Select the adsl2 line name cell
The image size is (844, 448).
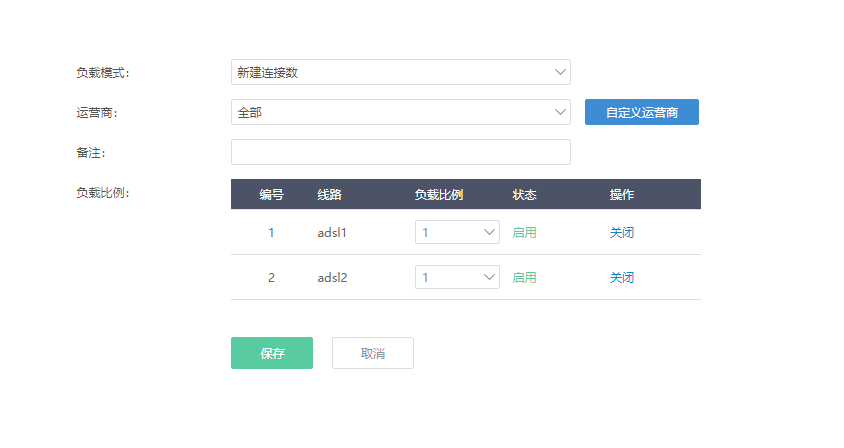point(332,278)
